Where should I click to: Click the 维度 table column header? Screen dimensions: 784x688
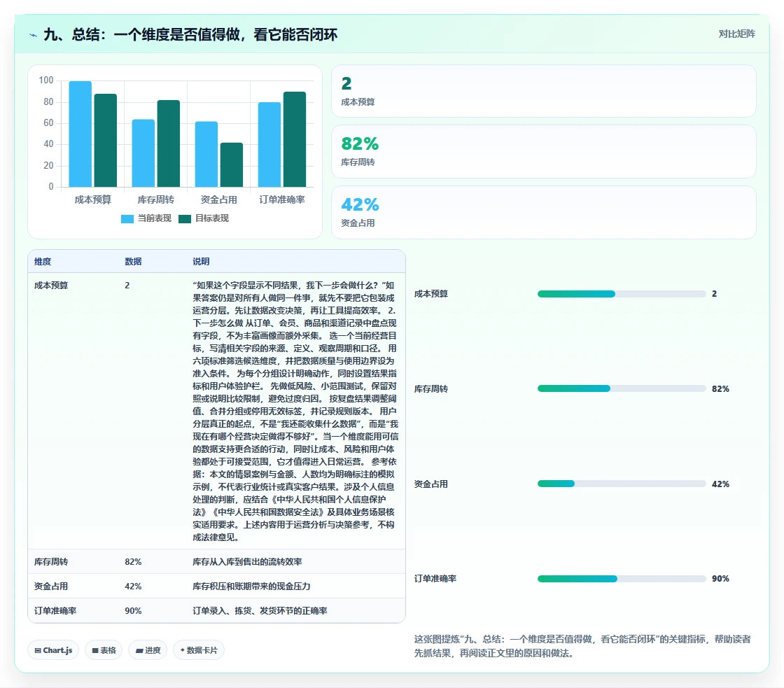pyautogui.click(x=43, y=262)
